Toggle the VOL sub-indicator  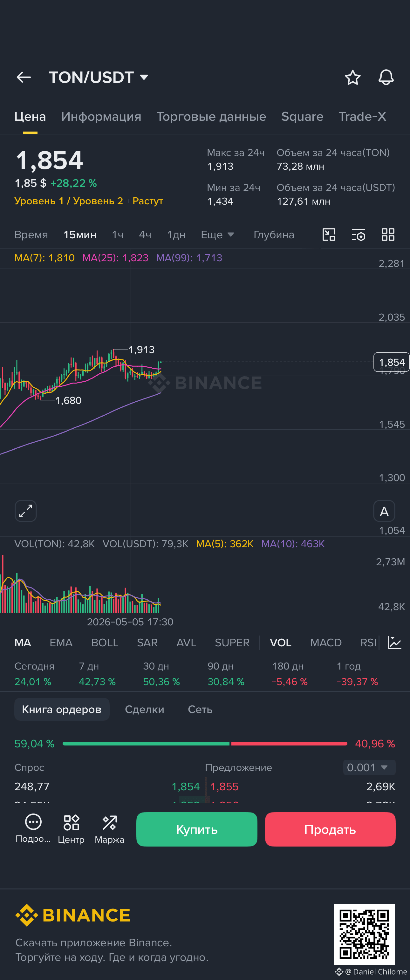click(281, 643)
